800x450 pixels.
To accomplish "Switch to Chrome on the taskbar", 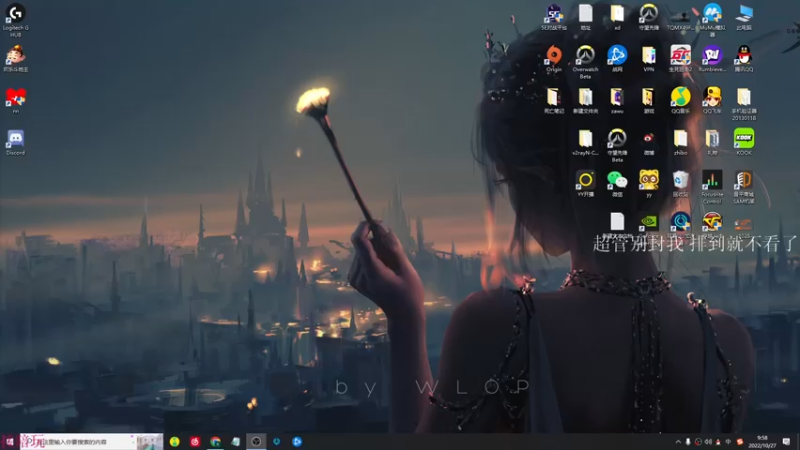I will (215, 442).
